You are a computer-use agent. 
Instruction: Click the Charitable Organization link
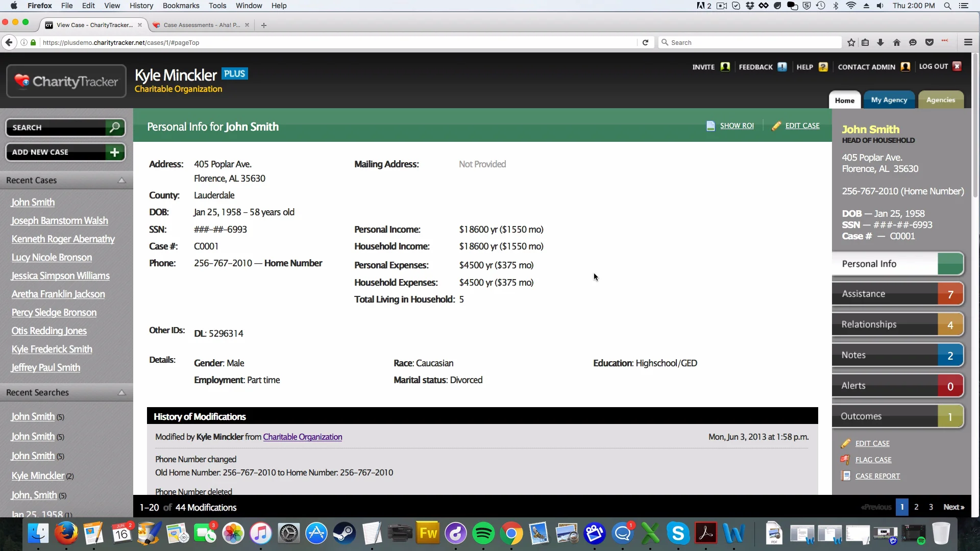pyautogui.click(x=303, y=437)
